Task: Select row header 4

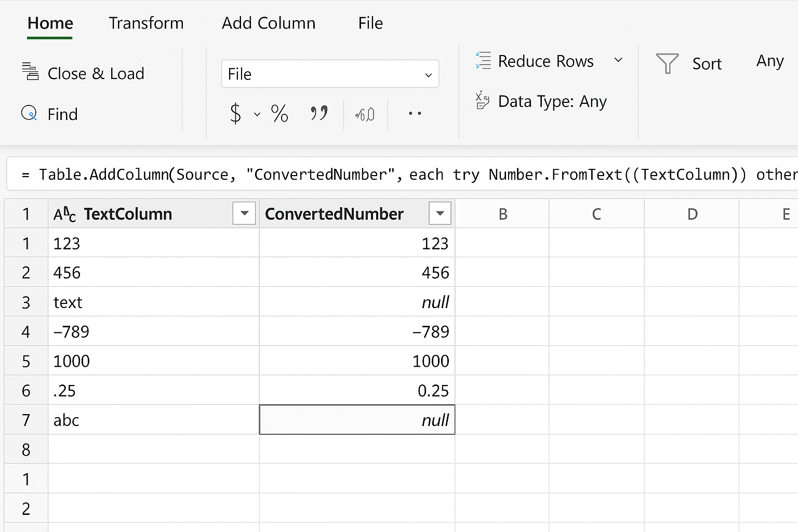Action: click(26, 331)
